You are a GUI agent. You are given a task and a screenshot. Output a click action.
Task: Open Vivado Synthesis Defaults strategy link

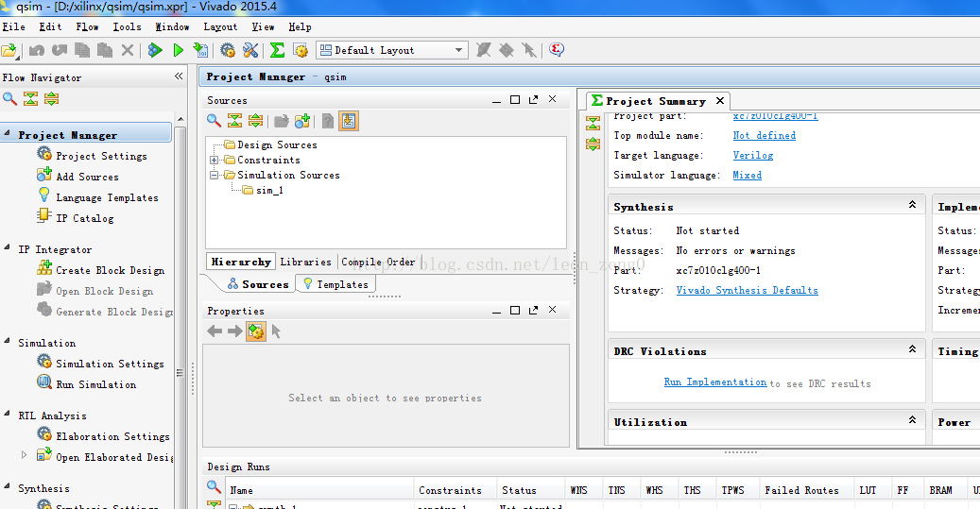tap(747, 291)
